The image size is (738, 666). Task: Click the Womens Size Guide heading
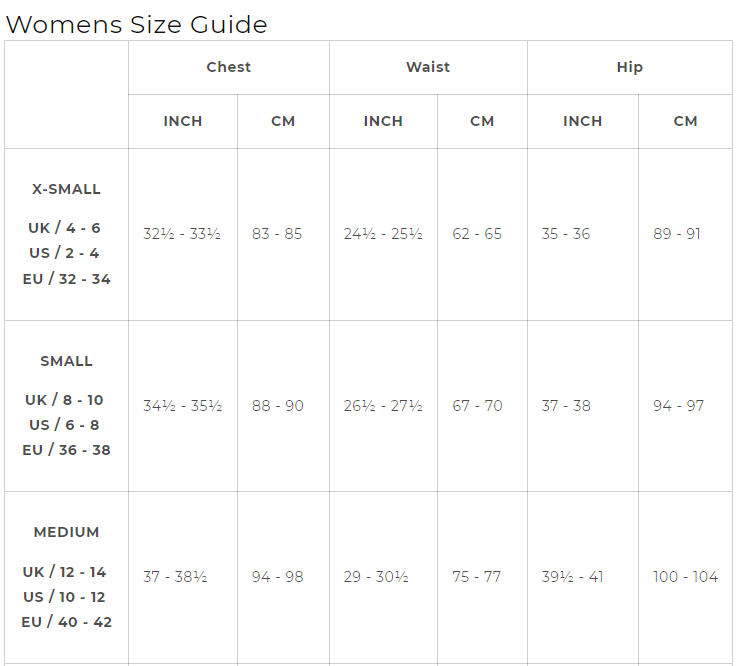(137, 24)
